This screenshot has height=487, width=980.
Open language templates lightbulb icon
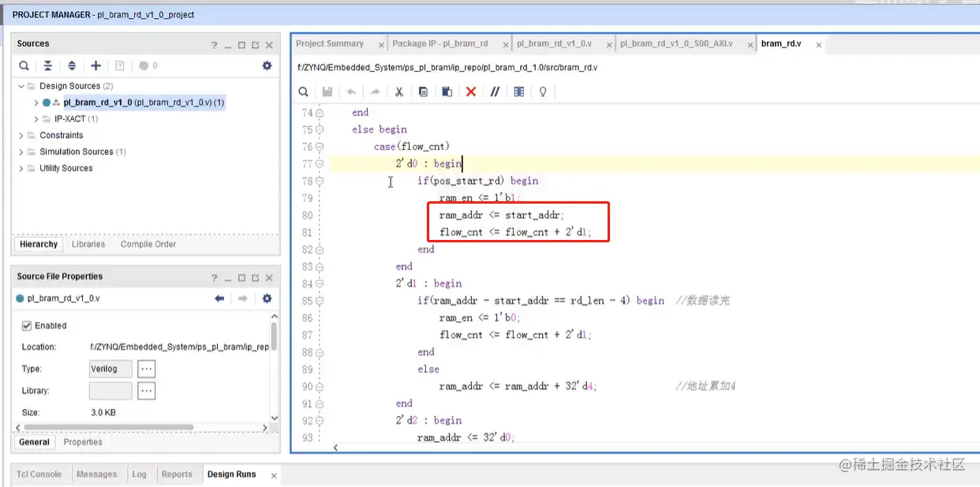[x=543, y=92]
